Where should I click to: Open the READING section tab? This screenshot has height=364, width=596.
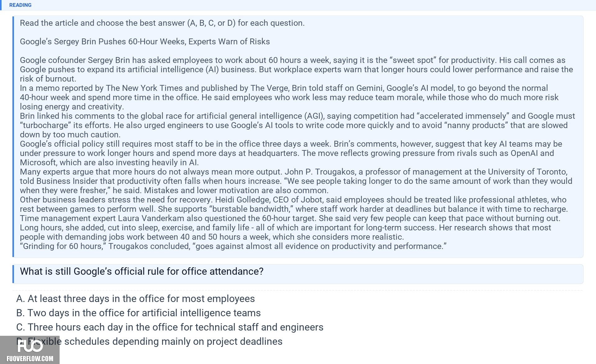click(20, 5)
